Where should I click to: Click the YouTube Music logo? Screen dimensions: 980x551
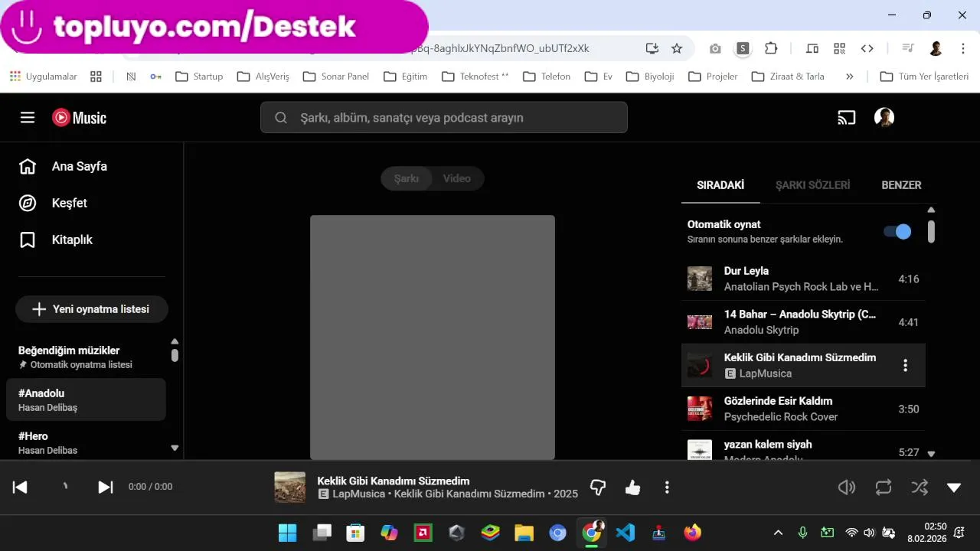click(x=79, y=117)
